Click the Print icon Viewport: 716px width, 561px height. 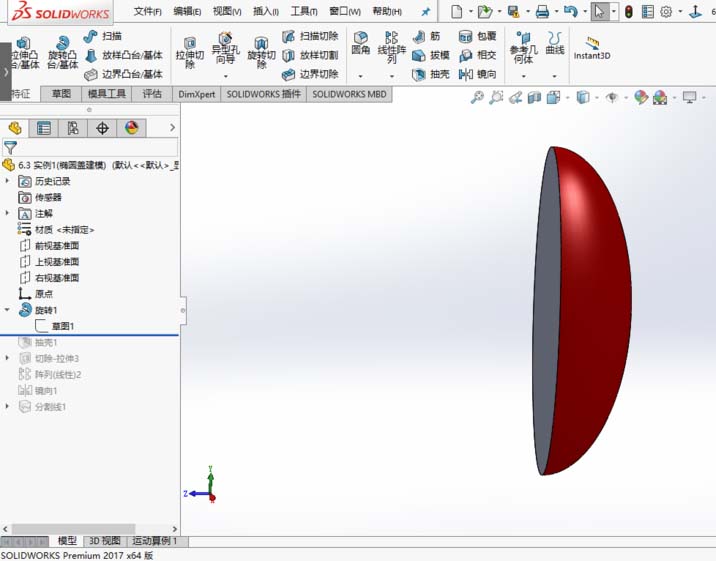tap(542, 11)
